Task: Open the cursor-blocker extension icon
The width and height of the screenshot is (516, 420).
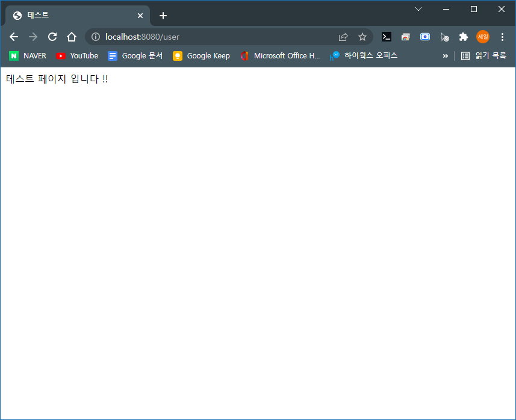Action: pyautogui.click(x=444, y=37)
